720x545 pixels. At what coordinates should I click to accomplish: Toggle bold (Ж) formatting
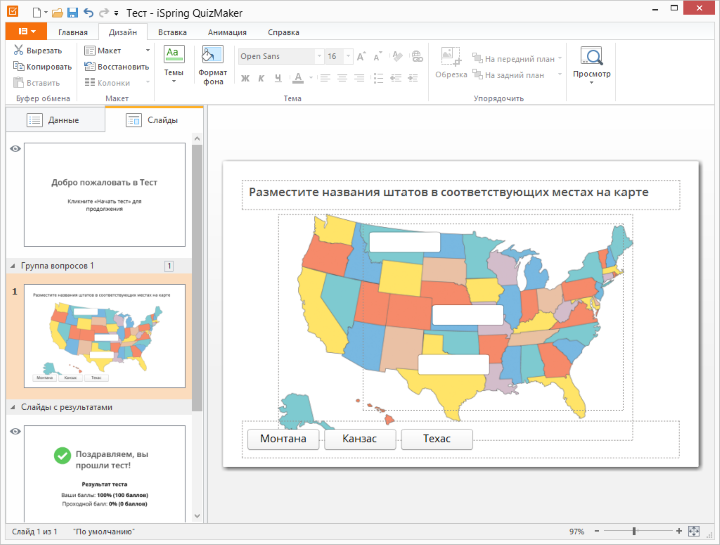245,78
